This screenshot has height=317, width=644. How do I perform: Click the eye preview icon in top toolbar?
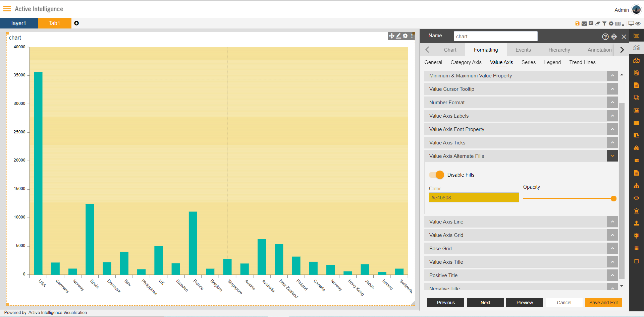tap(638, 23)
